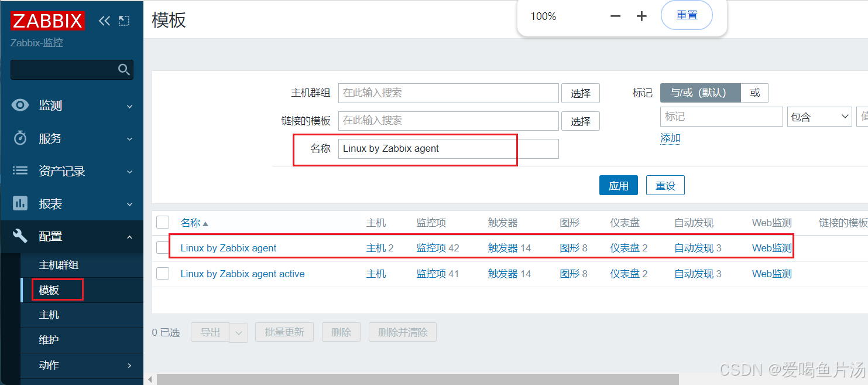Expand the 报表 menu chevron

point(129,205)
